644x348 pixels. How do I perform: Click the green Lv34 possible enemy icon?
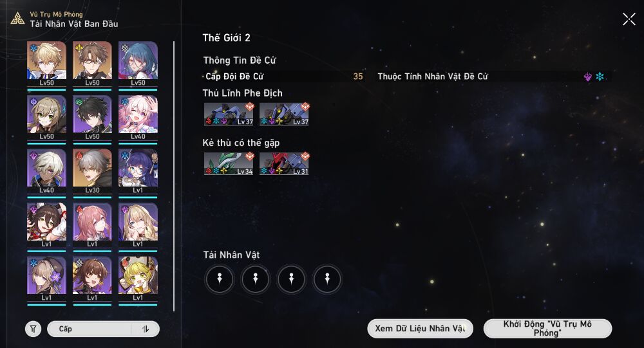click(229, 163)
